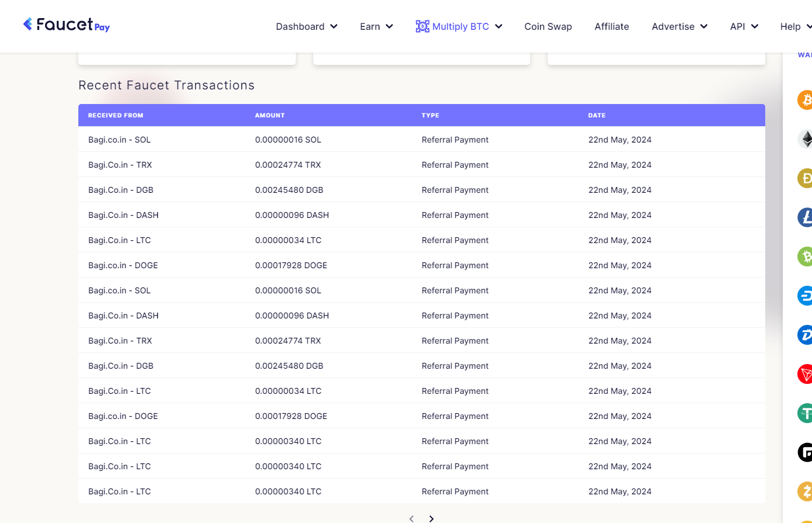
Task: Click the RECEIVED FROM column header
Action: click(x=116, y=115)
